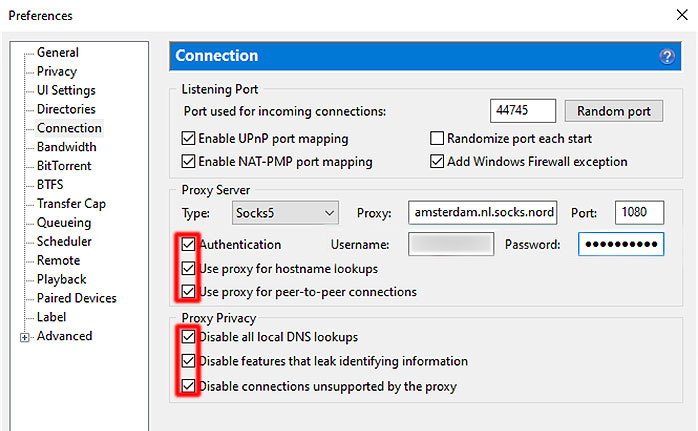Toggle Disable all local DNS lookups
The width and height of the screenshot is (698, 431).
point(188,337)
